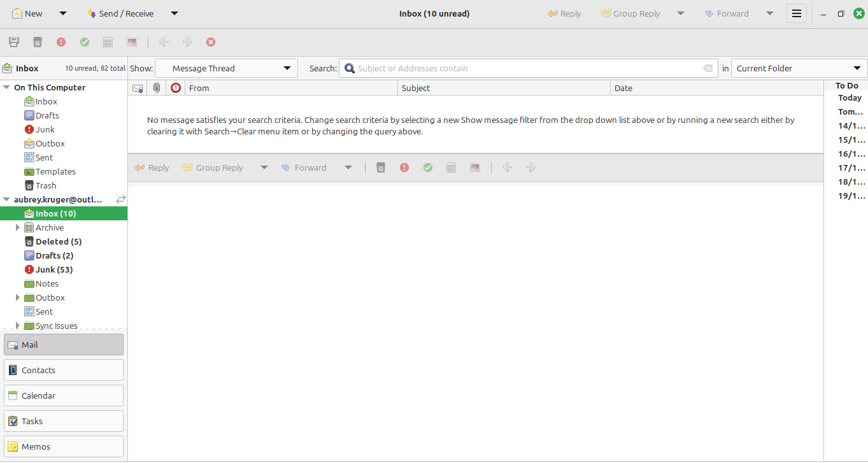This screenshot has height=463, width=868.
Task: Collapse the On This Computer folder tree
Action: pos(6,87)
